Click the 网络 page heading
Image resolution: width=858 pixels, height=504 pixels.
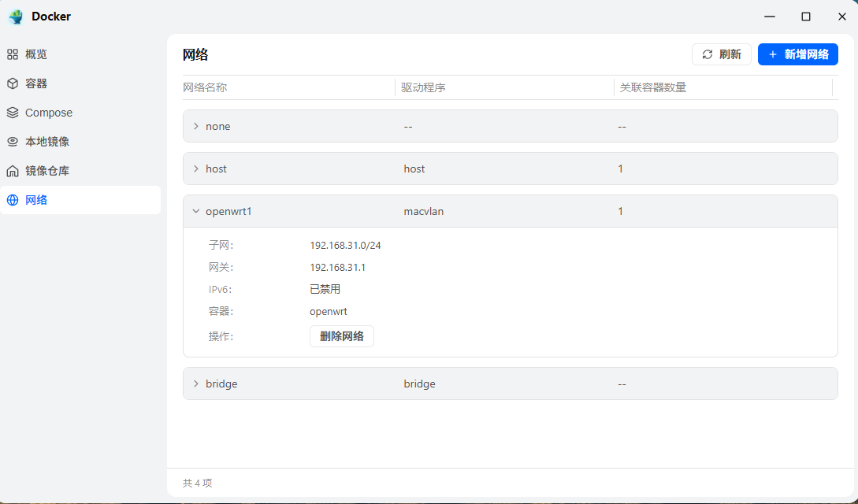tap(195, 54)
